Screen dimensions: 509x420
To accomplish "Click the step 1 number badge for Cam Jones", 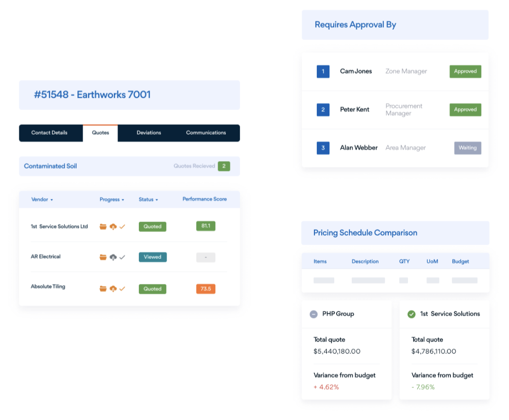I will [323, 71].
